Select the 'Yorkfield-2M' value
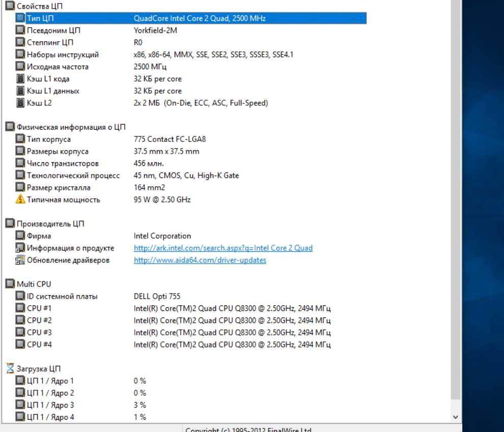The image size is (504, 432). (155, 30)
